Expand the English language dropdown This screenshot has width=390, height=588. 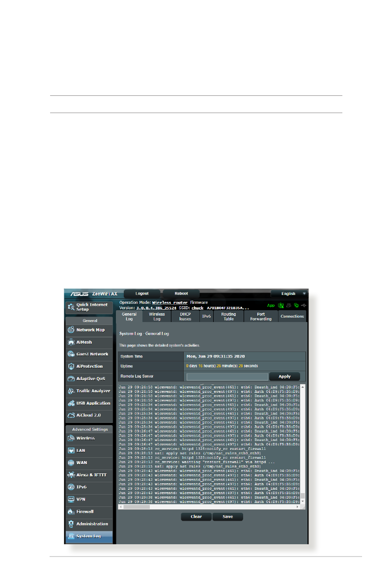(x=292, y=294)
